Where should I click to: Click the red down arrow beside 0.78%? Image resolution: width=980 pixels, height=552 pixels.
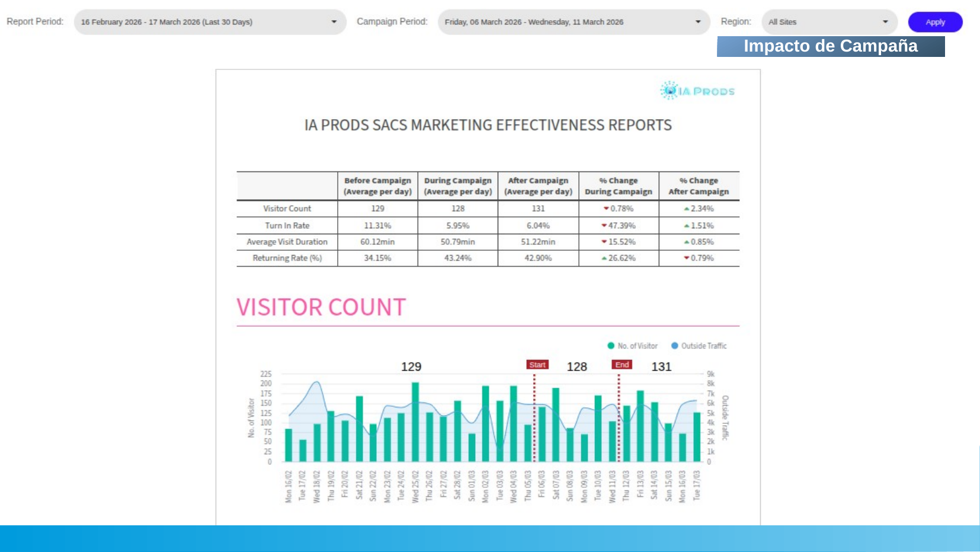[x=606, y=209]
